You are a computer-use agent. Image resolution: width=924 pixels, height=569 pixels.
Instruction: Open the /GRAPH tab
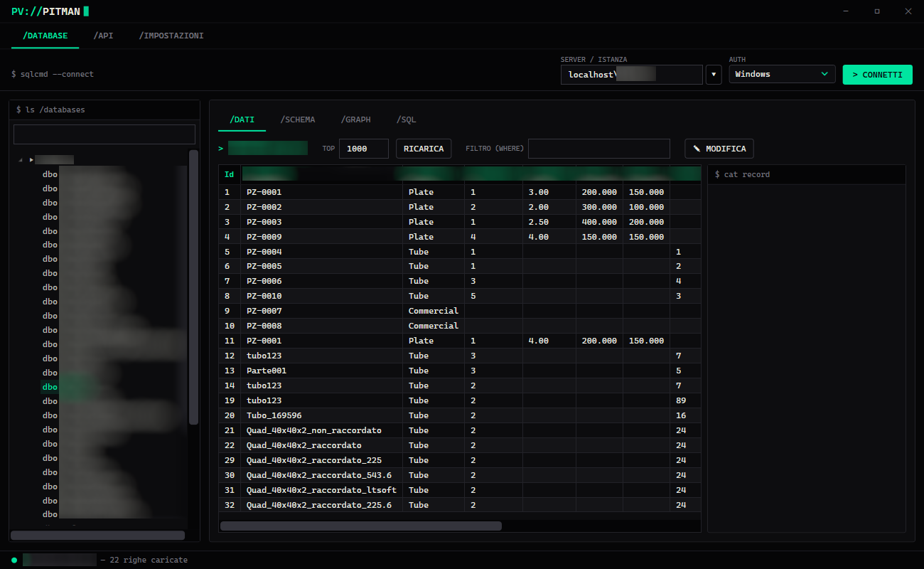click(356, 119)
